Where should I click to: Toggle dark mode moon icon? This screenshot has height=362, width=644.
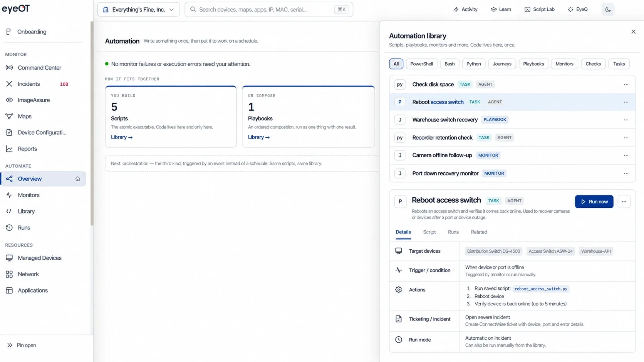pyautogui.click(x=608, y=10)
